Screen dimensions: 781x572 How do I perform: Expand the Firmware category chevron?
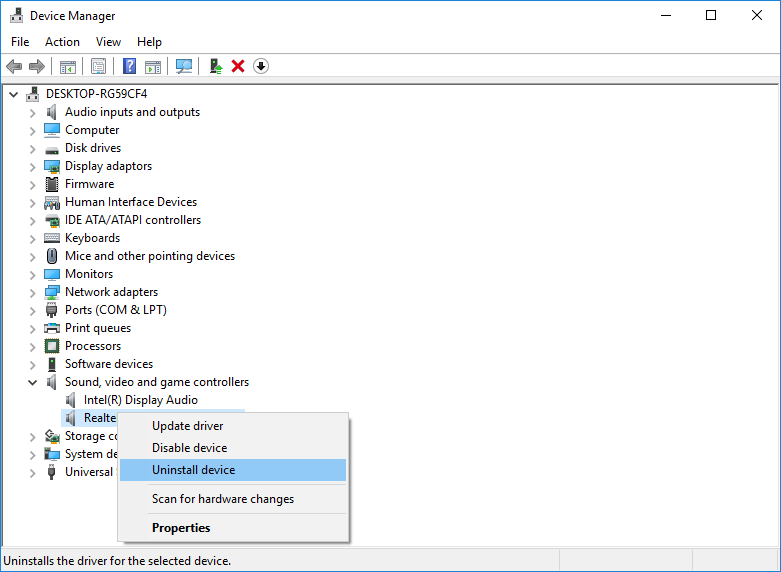(32, 185)
